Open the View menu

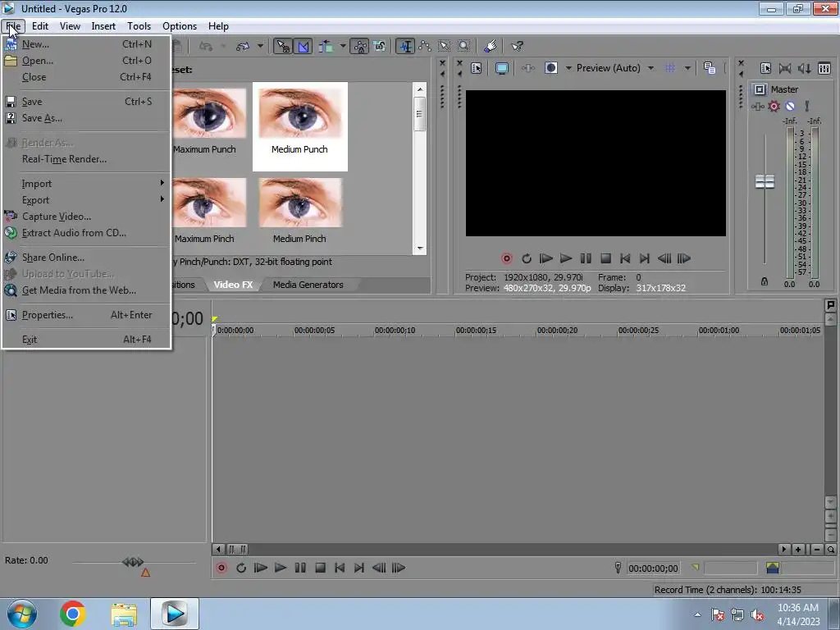71,26
